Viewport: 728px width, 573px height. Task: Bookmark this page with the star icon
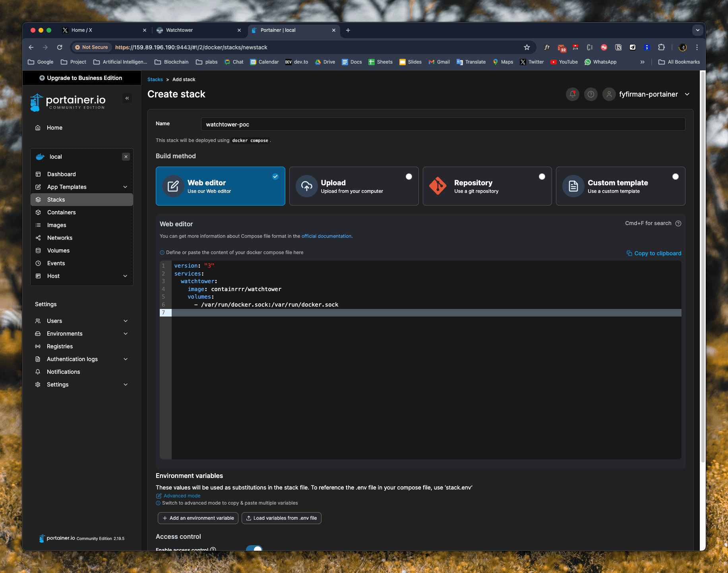point(527,47)
